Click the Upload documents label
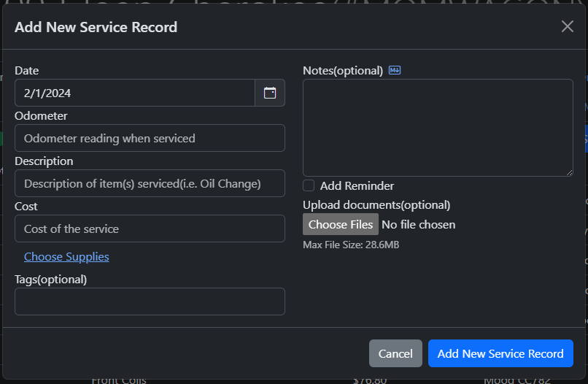The image size is (588, 384). pos(376,205)
